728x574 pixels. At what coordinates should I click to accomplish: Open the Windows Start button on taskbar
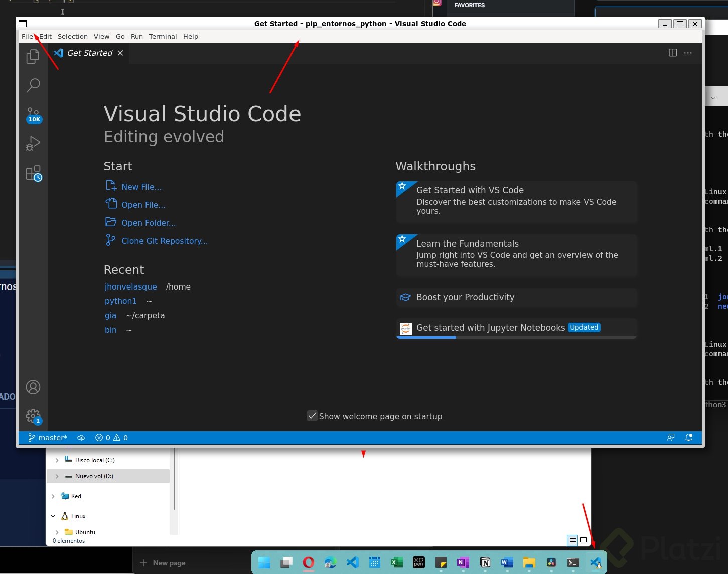coord(264,563)
